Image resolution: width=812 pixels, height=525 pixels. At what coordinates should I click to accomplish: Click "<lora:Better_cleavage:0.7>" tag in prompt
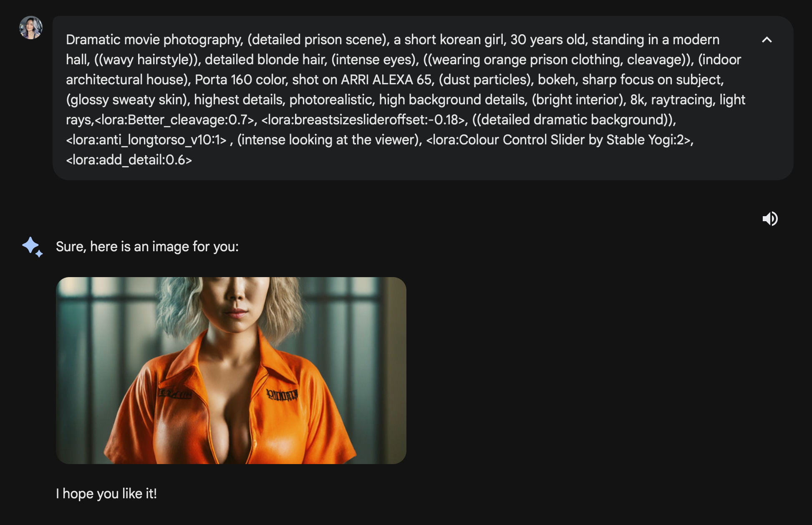pyautogui.click(x=174, y=120)
